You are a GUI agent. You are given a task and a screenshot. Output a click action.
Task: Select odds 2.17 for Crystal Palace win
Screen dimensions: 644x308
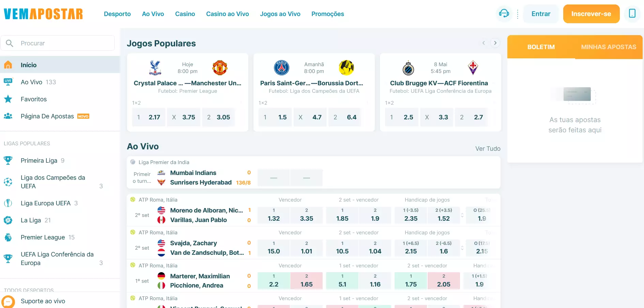149,117
